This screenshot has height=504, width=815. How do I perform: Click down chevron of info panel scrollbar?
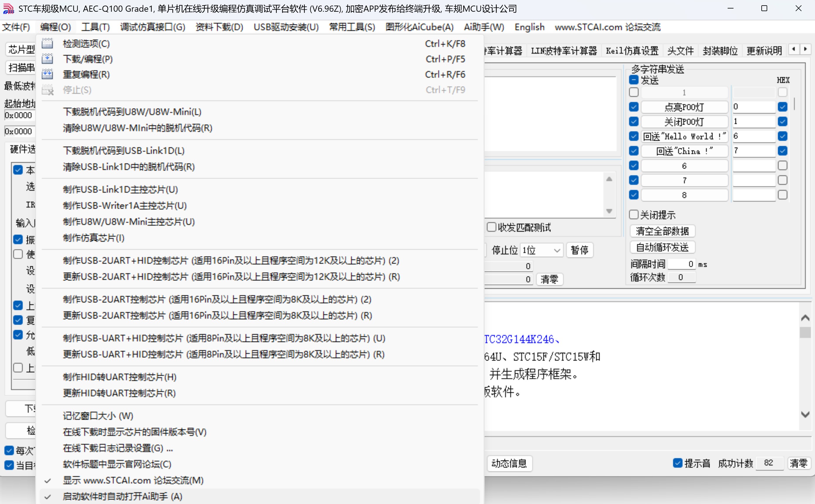[x=805, y=414]
